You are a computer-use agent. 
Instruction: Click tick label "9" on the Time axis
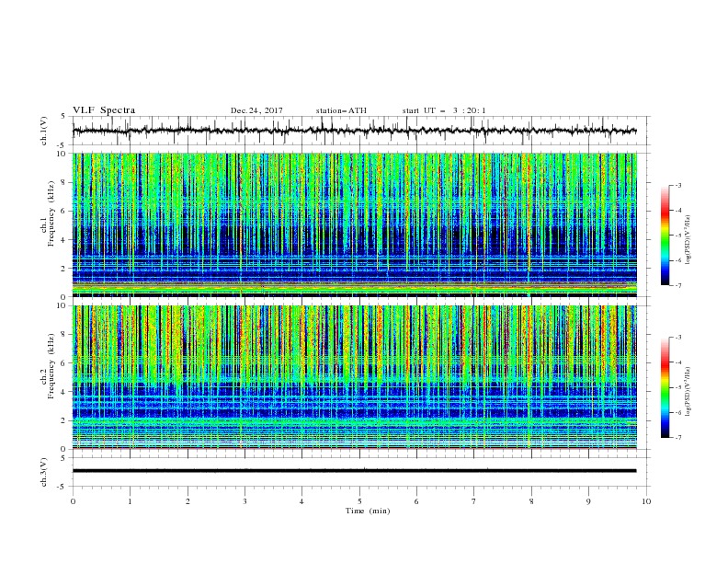(588, 501)
